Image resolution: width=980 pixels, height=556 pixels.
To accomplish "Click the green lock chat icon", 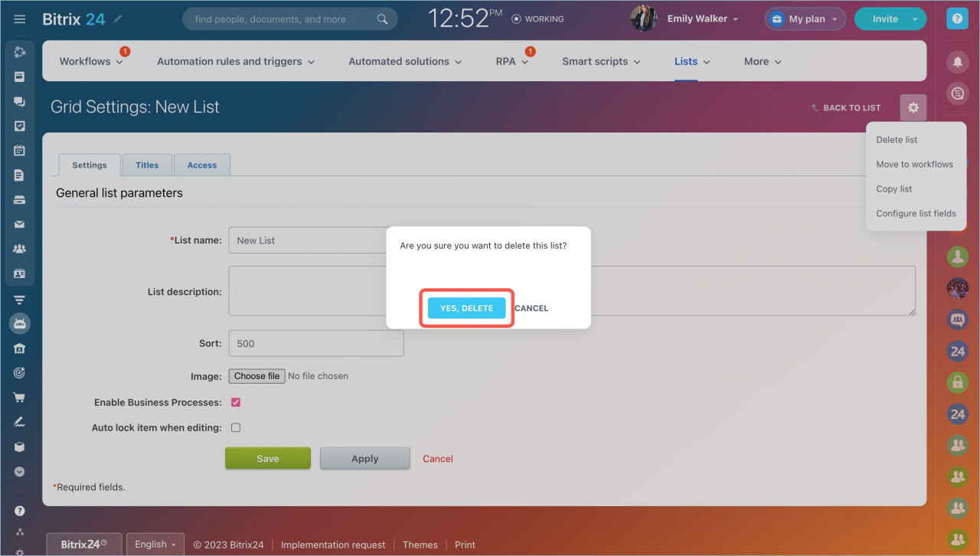I will pyautogui.click(x=958, y=382).
